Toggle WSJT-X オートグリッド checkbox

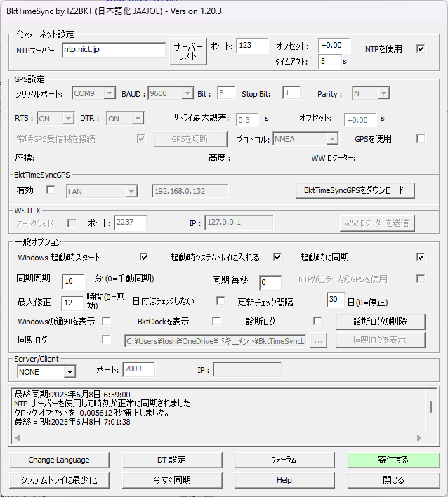(x=72, y=223)
